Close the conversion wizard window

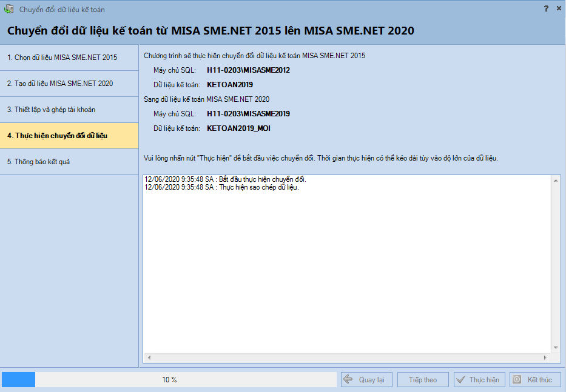click(559, 8)
